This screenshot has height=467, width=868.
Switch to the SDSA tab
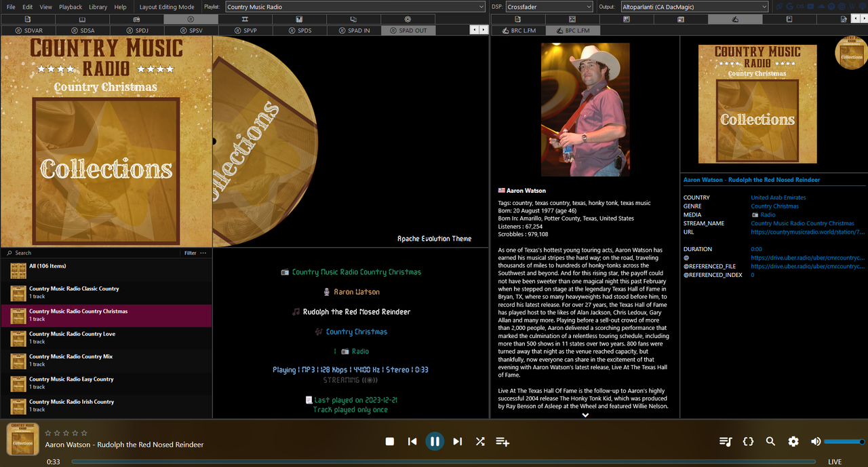pos(82,31)
